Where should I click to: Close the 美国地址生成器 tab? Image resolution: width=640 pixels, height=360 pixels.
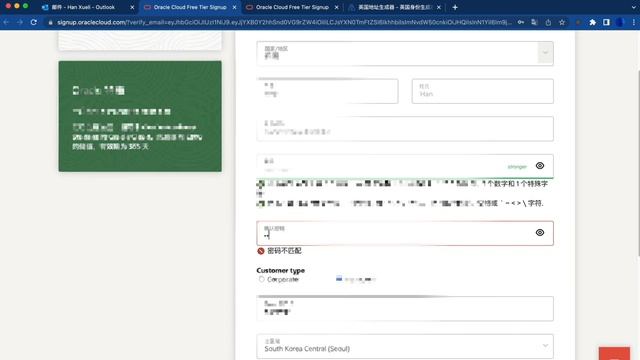(x=439, y=7)
